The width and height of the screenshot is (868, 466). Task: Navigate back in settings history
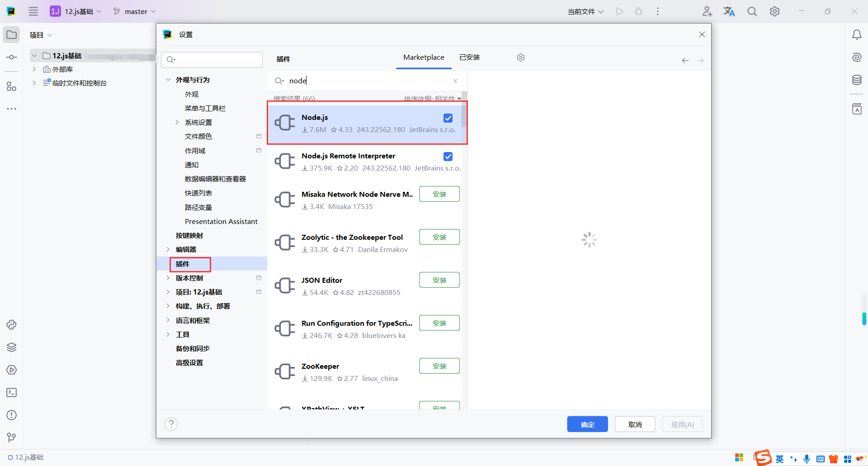point(685,61)
